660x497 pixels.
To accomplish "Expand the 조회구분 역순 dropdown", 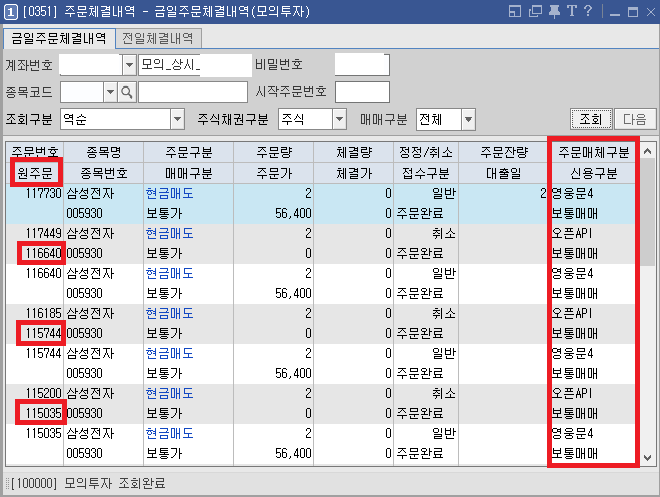I will click(178, 120).
